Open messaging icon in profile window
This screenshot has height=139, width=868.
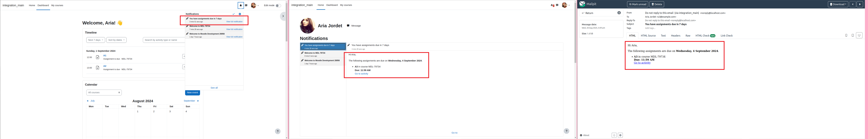click(x=557, y=5)
